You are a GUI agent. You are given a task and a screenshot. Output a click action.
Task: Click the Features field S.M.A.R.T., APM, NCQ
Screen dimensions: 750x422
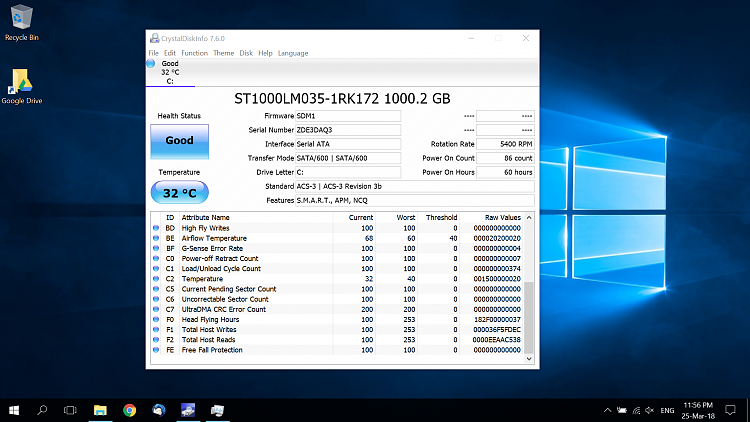point(414,200)
